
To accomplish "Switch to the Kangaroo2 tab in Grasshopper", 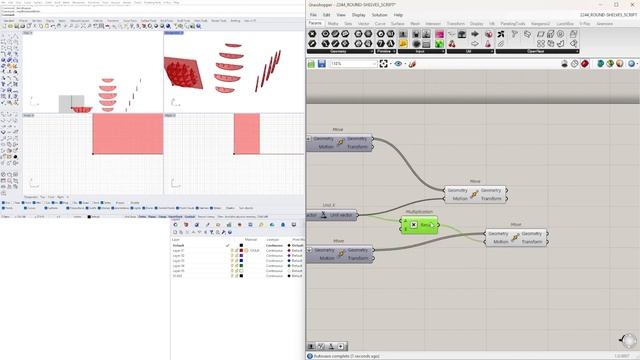I will tap(540, 24).
